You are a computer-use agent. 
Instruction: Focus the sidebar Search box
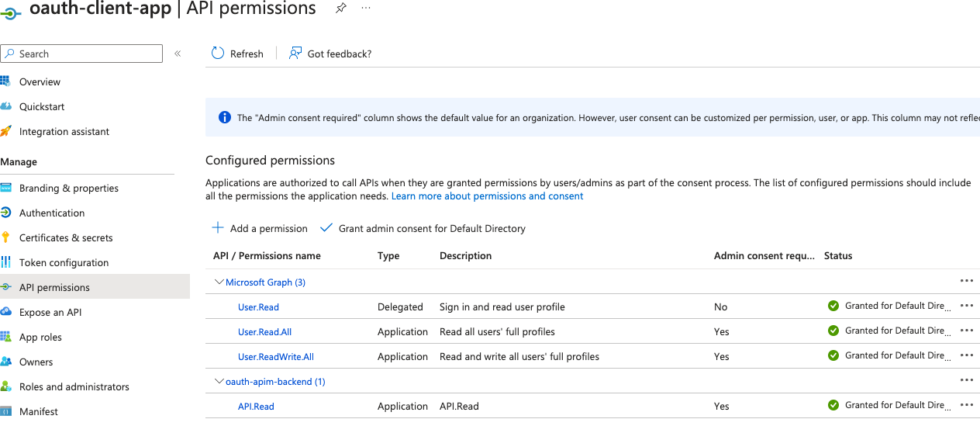81,54
